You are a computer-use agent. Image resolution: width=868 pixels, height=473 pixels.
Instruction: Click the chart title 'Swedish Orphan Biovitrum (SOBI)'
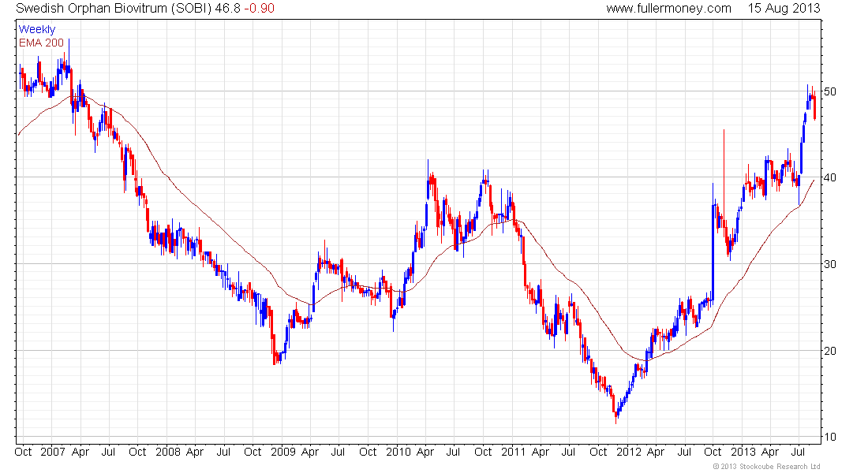coord(114,9)
